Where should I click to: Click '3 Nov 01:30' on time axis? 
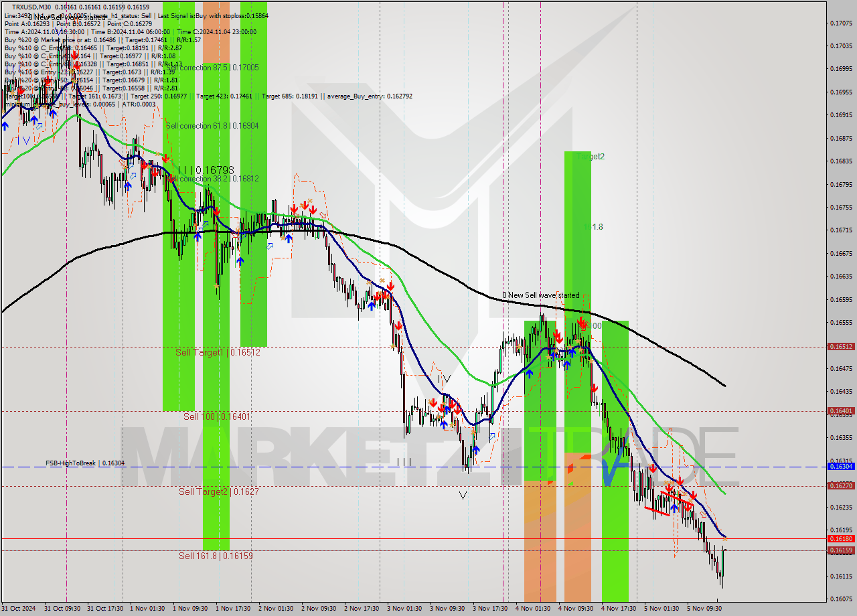(405, 609)
